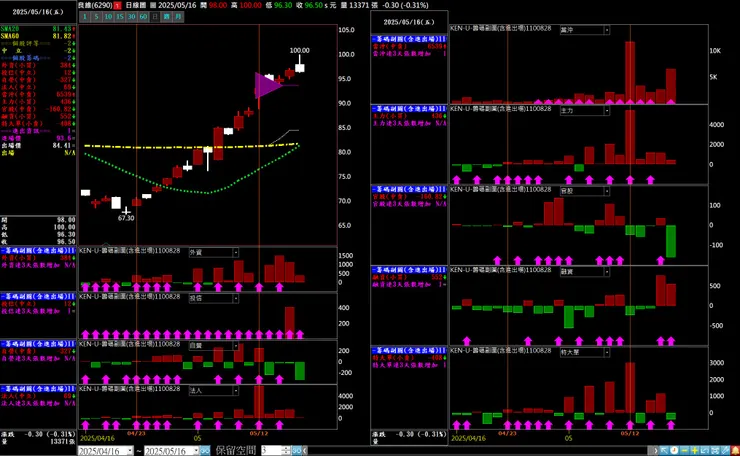This screenshot has width=740, height=456.
Task: Switch chart to 5-minute timeframe
Action: 96,17
